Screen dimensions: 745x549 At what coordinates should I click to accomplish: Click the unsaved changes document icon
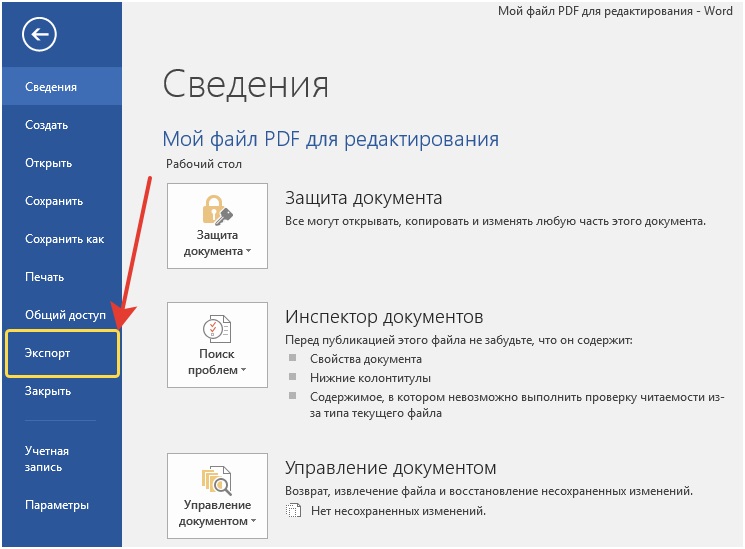click(x=294, y=511)
